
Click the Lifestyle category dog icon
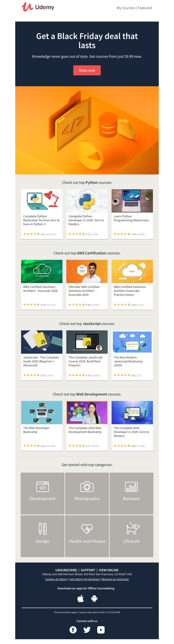(x=133, y=528)
